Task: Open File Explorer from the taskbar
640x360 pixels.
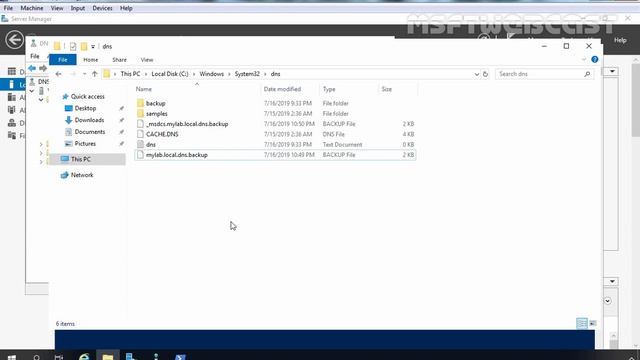Action: (108, 357)
